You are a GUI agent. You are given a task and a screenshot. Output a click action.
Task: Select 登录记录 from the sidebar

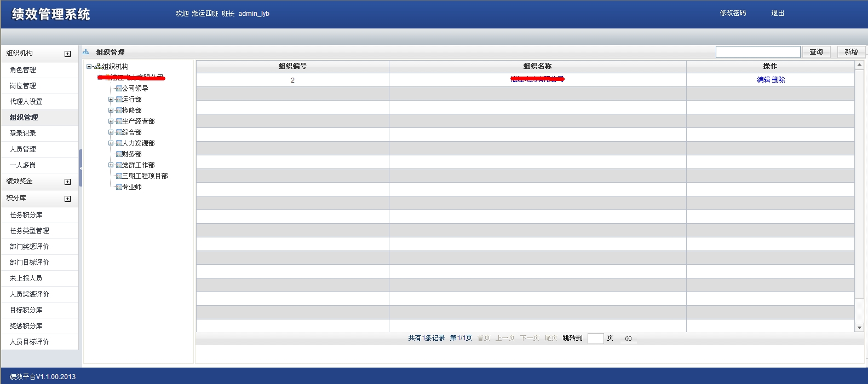click(23, 133)
